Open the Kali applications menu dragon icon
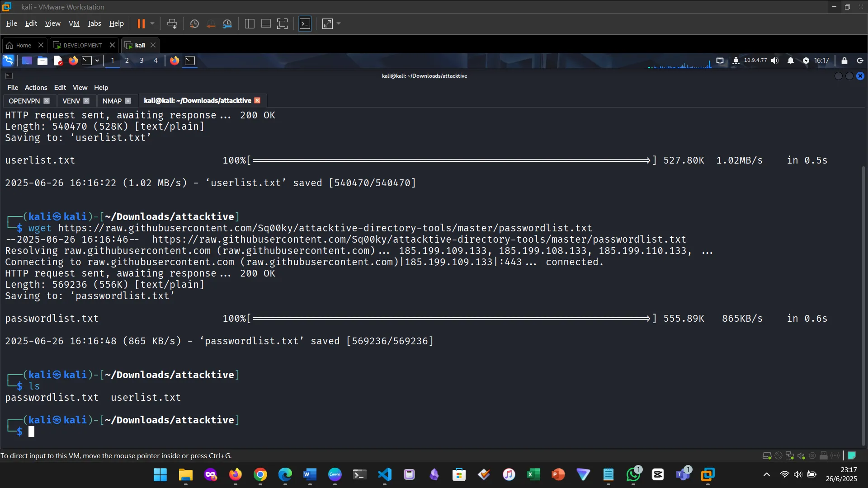The height and width of the screenshot is (488, 868). tap(8, 60)
